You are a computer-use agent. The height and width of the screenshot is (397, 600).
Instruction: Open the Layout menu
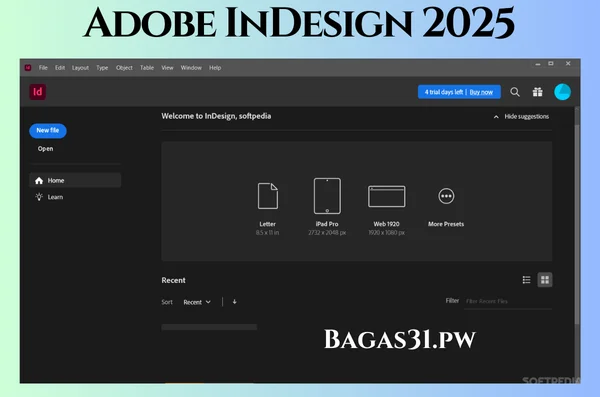pyautogui.click(x=80, y=68)
